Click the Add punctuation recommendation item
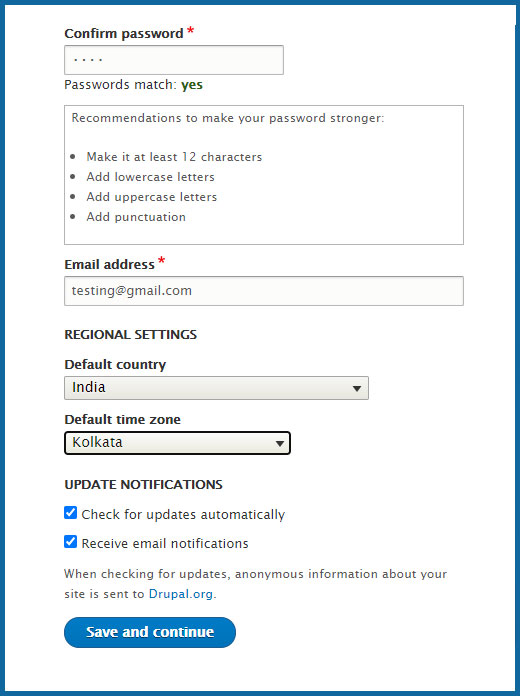This screenshot has width=520, height=696. (x=136, y=217)
